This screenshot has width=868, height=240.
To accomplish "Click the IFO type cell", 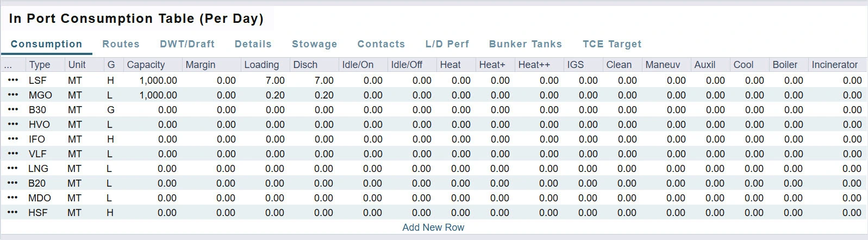I will (45, 139).
